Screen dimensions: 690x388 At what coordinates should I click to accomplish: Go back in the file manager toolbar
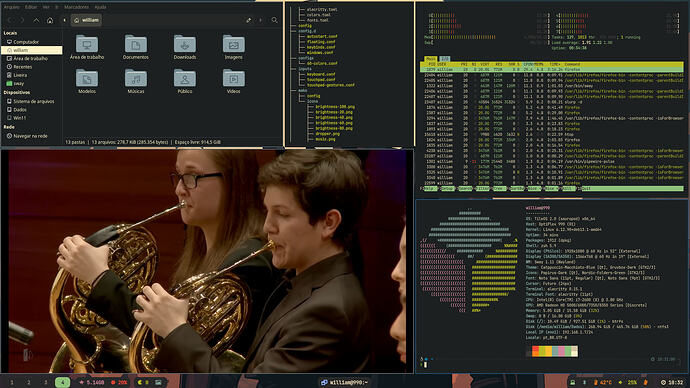point(10,20)
